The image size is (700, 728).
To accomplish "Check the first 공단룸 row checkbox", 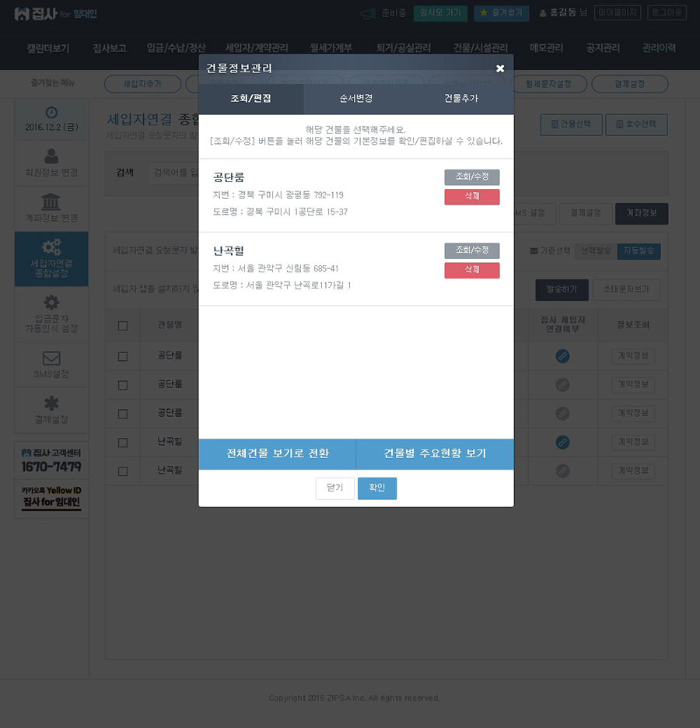I will tap(123, 356).
